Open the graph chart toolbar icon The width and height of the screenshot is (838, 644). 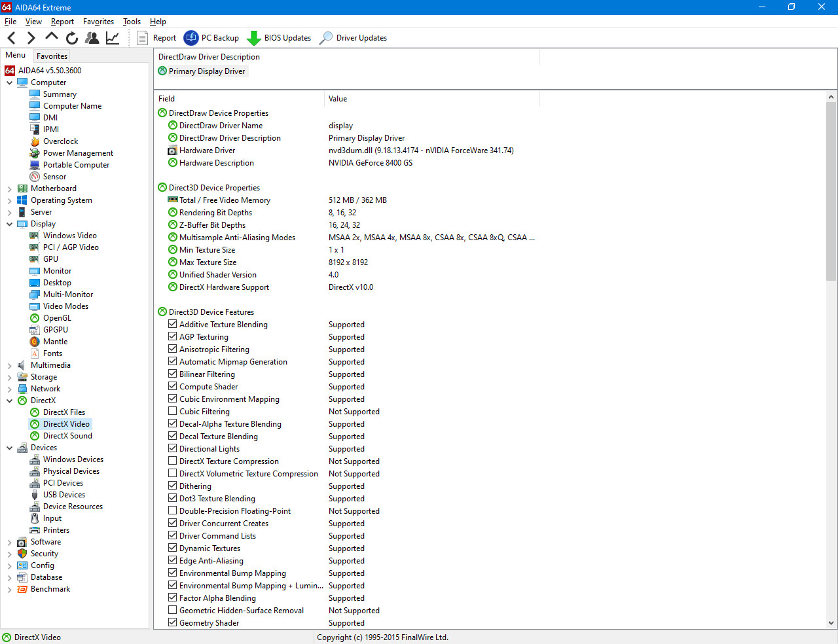(113, 38)
